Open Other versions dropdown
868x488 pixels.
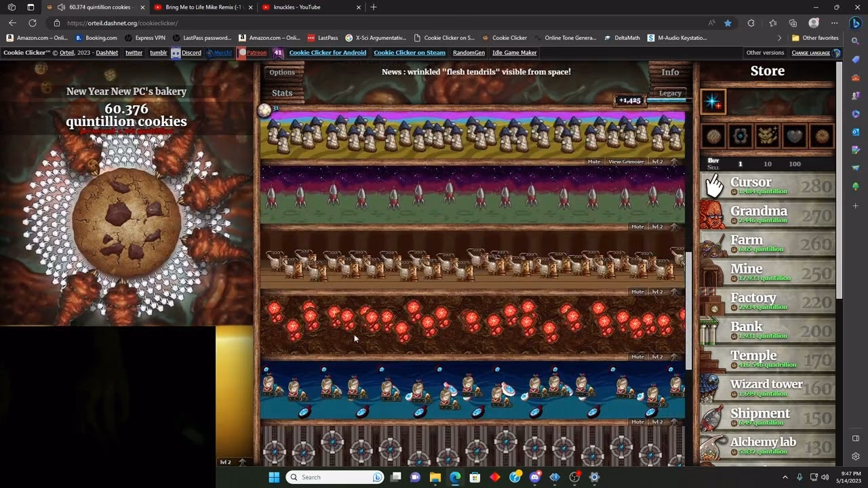tap(765, 53)
